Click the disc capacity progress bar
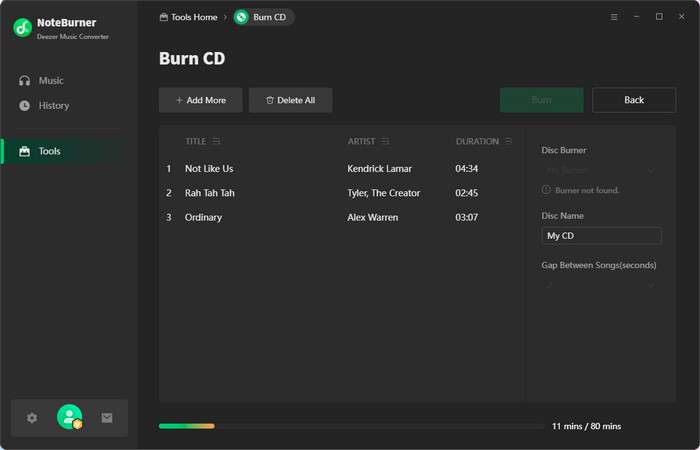Viewport: 700px width, 450px height. point(352,426)
